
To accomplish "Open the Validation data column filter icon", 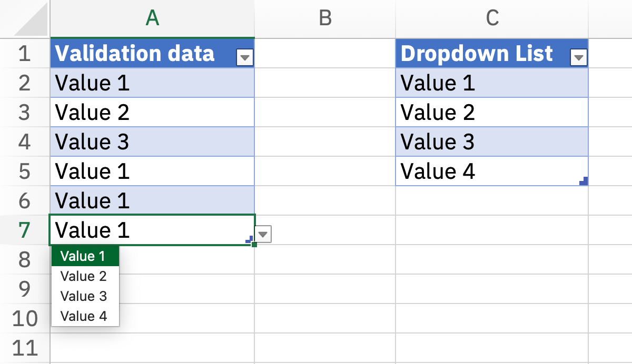I will 244,56.
